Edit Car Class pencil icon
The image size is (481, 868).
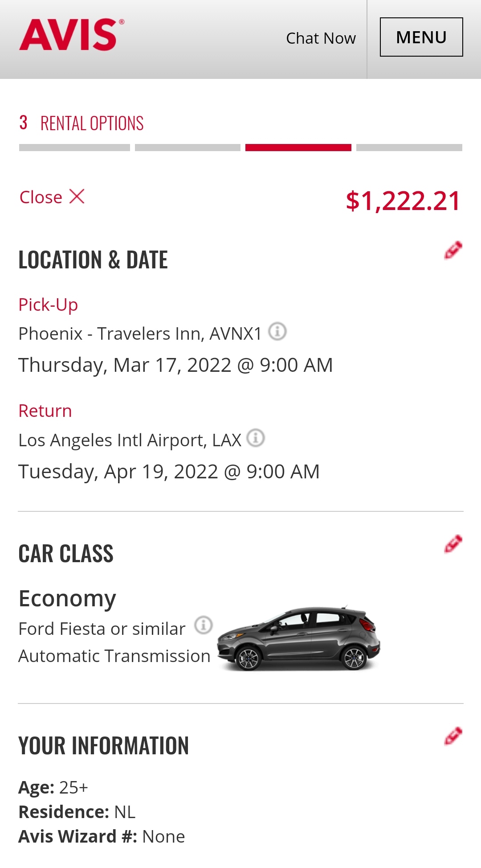point(453,544)
